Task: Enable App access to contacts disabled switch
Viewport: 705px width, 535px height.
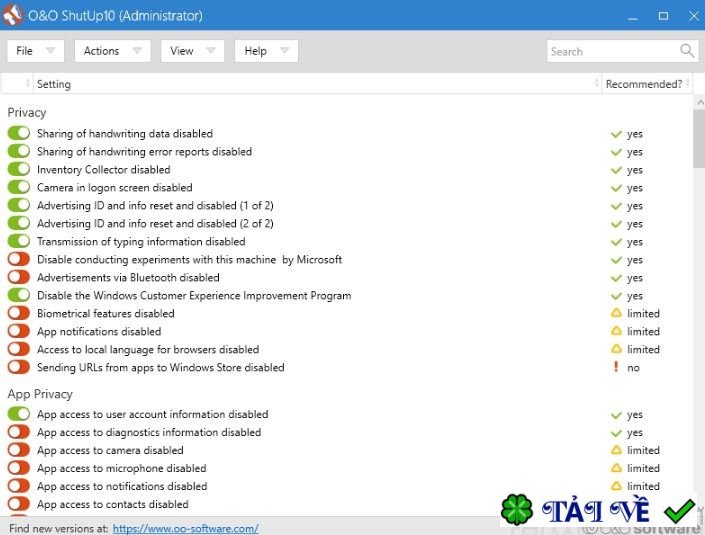Action: [x=18, y=504]
